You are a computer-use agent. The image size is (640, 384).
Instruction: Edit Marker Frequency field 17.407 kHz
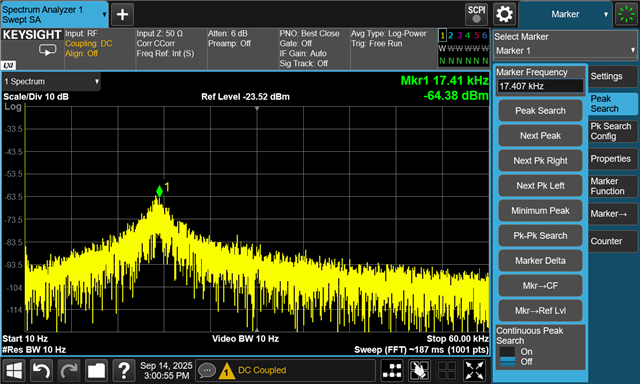coord(540,86)
